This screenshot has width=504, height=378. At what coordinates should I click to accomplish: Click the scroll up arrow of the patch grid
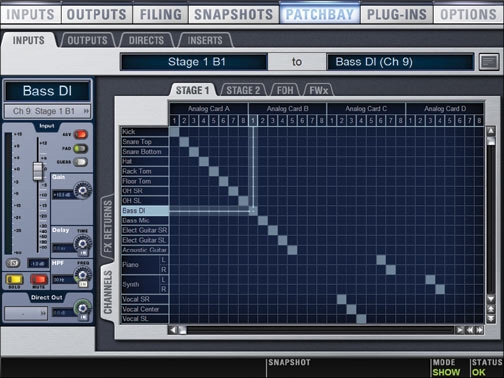click(x=491, y=131)
